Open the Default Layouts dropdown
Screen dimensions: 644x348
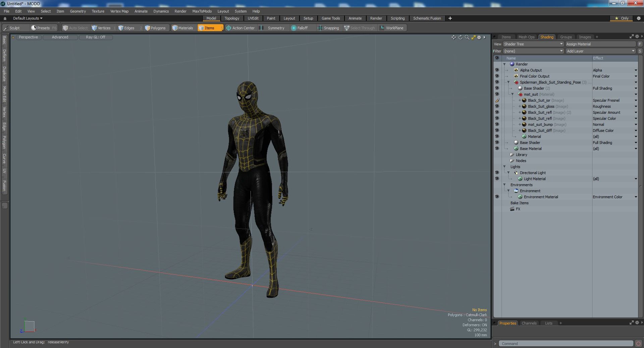(x=28, y=18)
